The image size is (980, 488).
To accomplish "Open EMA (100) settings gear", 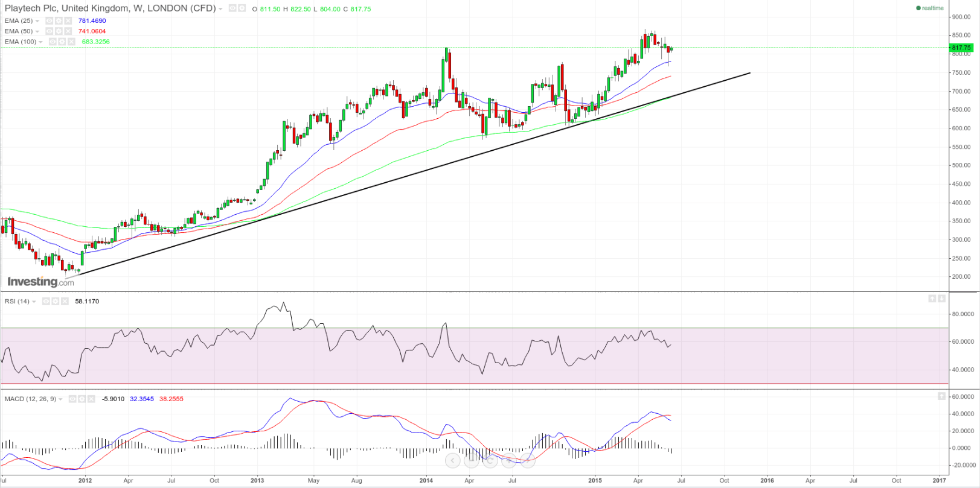I will click(x=62, y=42).
